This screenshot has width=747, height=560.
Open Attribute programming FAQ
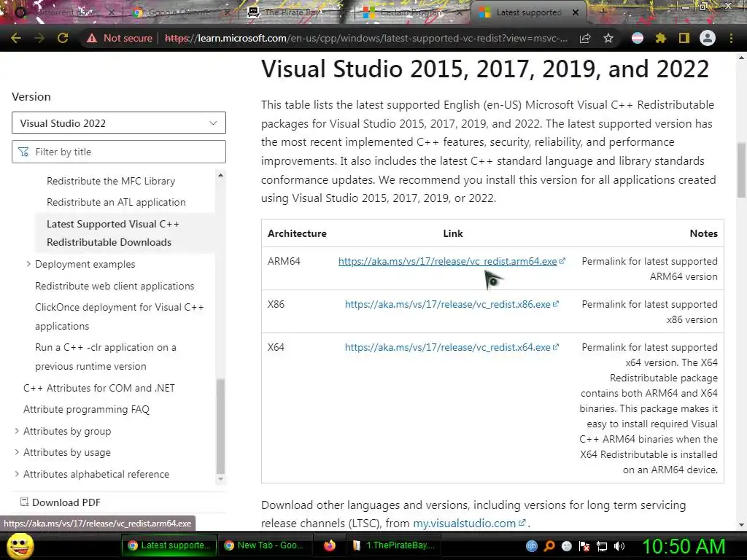(x=86, y=409)
